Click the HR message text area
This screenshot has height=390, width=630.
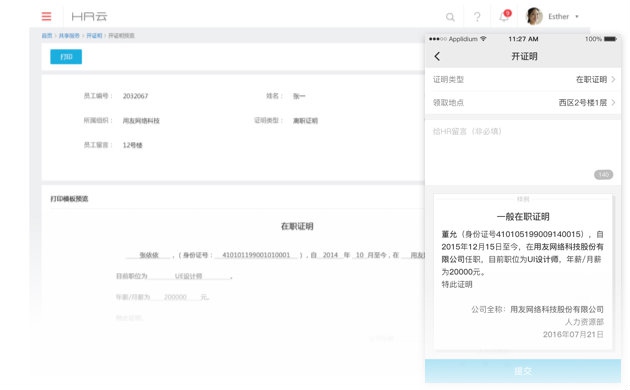pos(523,153)
